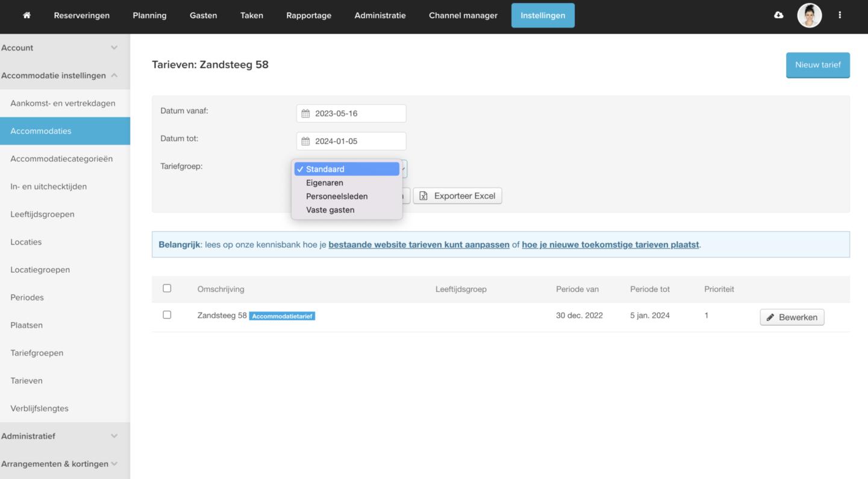868x479 pixels.
Task: Click the Nieuw tarief button
Action: coord(817,65)
